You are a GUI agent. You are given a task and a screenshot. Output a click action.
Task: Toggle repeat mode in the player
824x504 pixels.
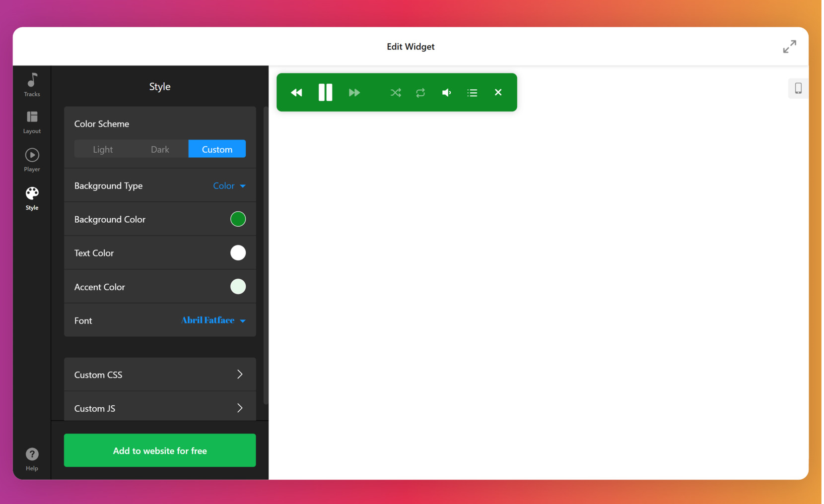[x=420, y=92]
